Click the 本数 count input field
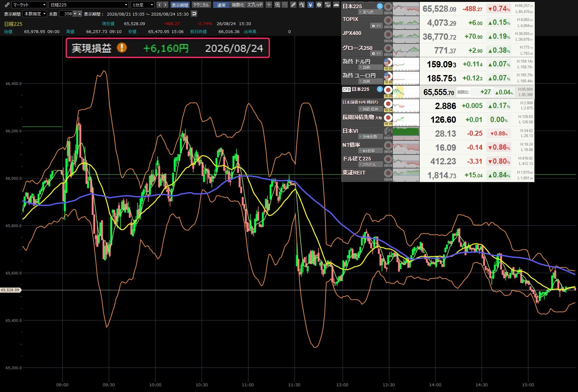The width and height of the screenshot is (578, 392). tap(66, 14)
